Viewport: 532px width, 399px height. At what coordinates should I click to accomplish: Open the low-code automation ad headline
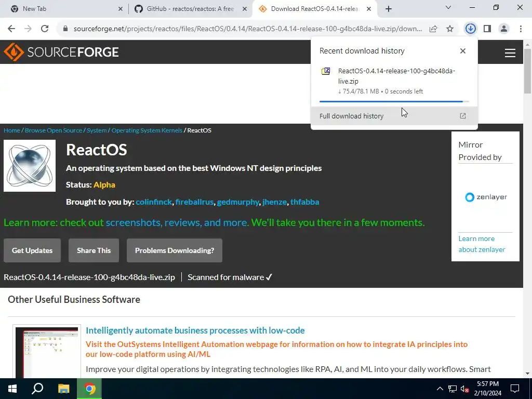[195, 330]
